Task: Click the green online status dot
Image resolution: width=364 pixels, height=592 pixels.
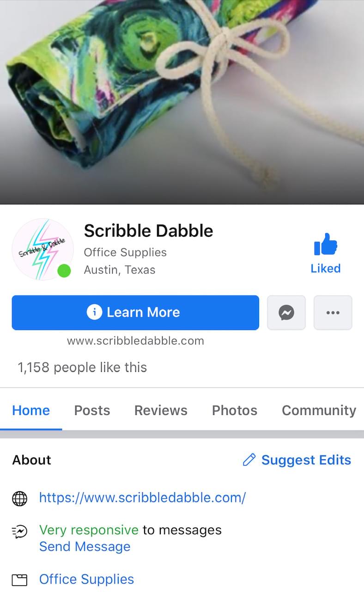Action: [64, 271]
